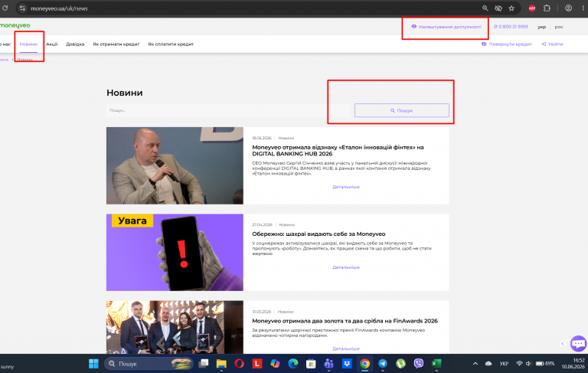The height and width of the screenshot is (373, 588).
Task: Open Детальніше for the FinAwards 2026 article
Action: click(346, 348)
